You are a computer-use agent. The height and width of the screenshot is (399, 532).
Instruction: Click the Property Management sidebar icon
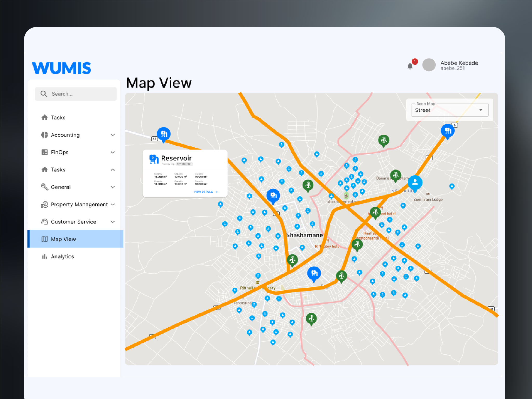pyautogui.click(x=45, y=205)
